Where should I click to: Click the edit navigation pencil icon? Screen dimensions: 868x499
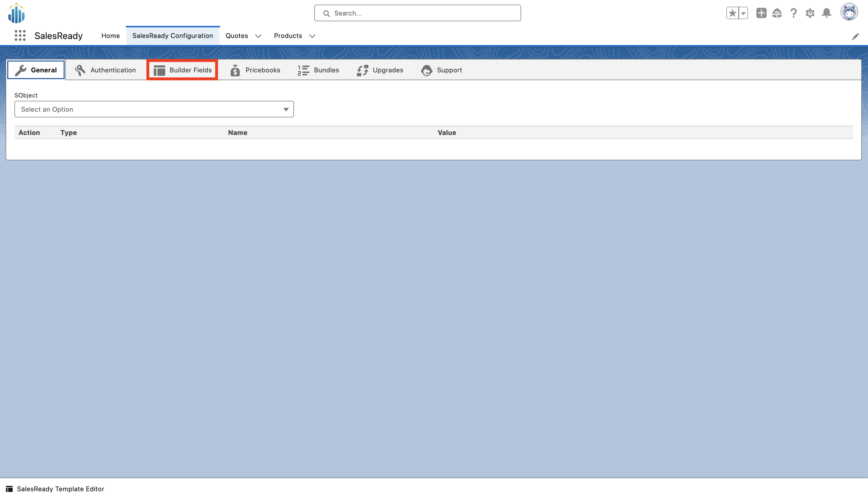855,36
